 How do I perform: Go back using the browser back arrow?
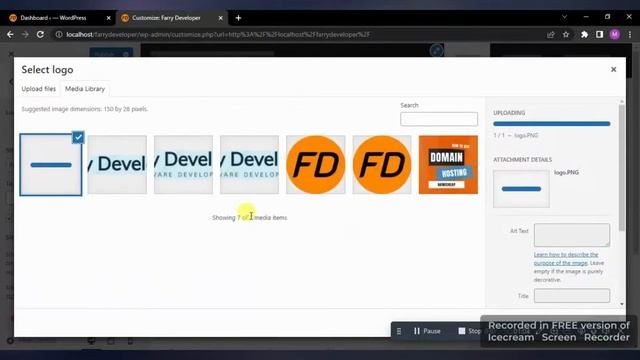10,35
